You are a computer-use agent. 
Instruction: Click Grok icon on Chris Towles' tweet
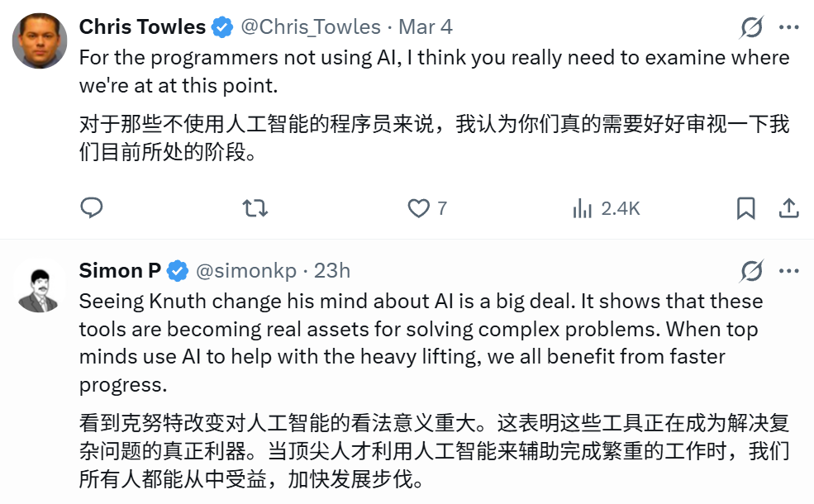click(751, 28)
